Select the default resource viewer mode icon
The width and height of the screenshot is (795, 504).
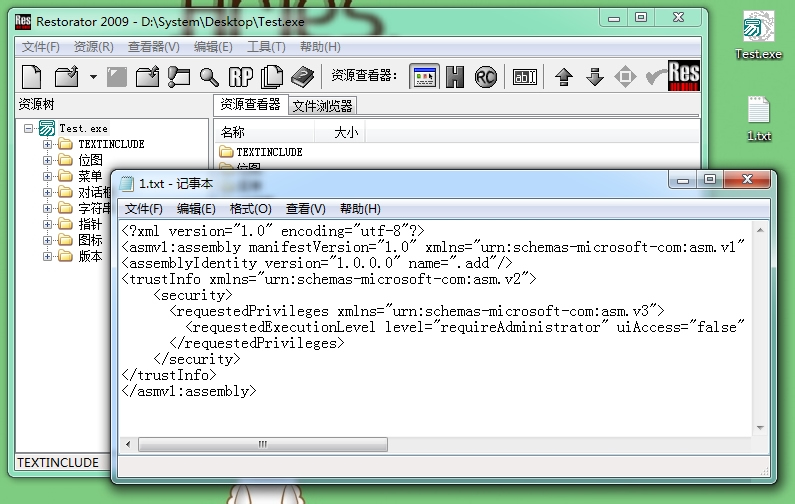[424, 77]
